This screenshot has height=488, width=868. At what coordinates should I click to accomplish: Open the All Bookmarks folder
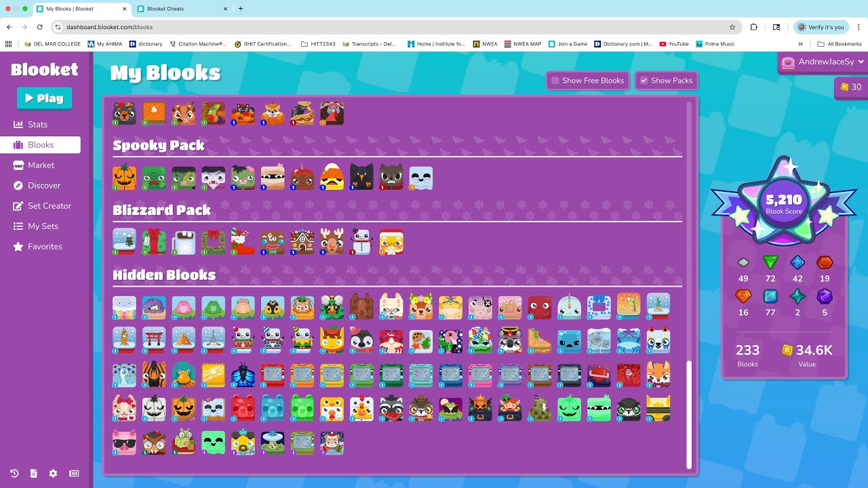840,44
